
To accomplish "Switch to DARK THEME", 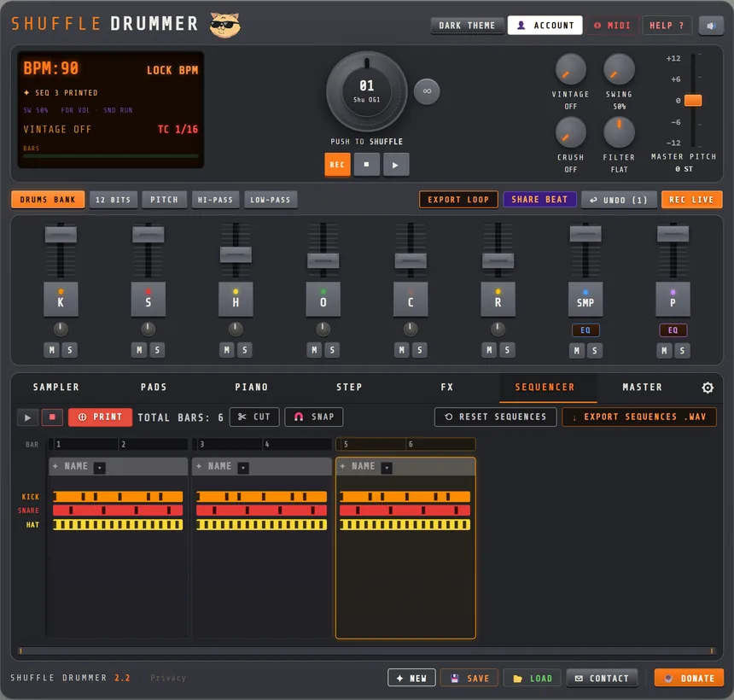I will tap(467, 26).
